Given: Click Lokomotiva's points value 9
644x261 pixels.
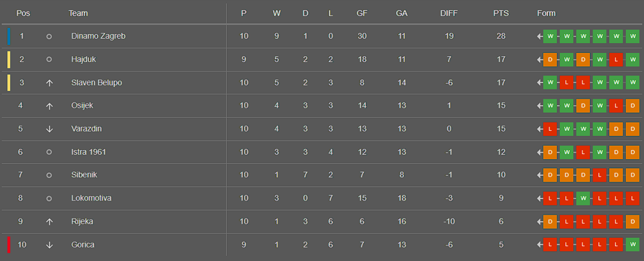Looking at the screenshot, I should 500,198.
